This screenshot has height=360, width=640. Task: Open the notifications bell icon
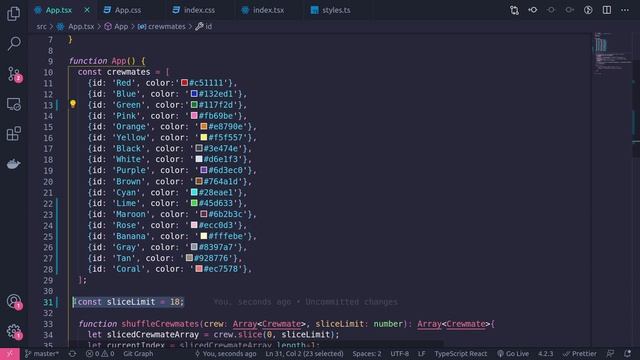coord(627,354)
